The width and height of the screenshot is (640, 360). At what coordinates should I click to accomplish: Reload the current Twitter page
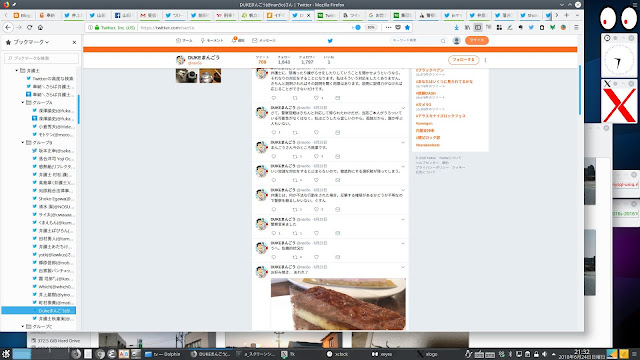point(29,27)
